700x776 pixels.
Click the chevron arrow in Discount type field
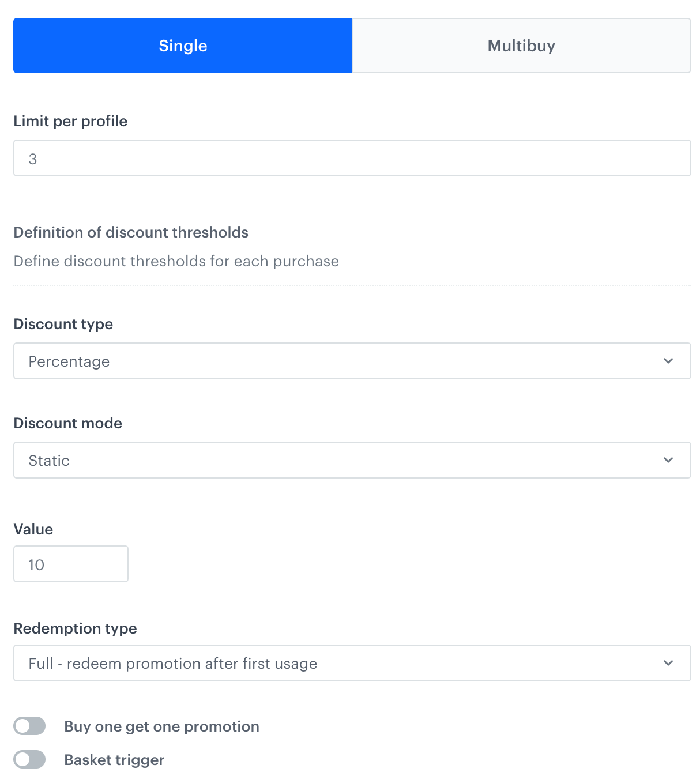coord(668,361)
